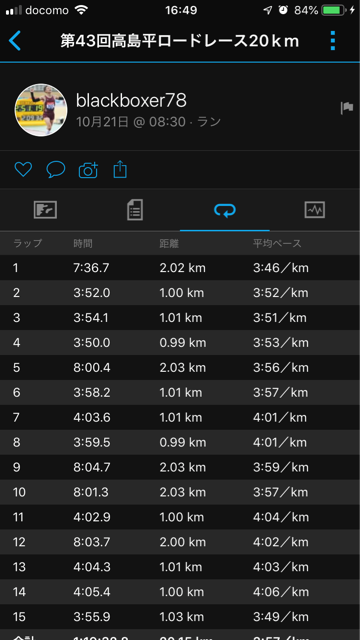Select lap 1 row with 7:36.7

point(180,268)
